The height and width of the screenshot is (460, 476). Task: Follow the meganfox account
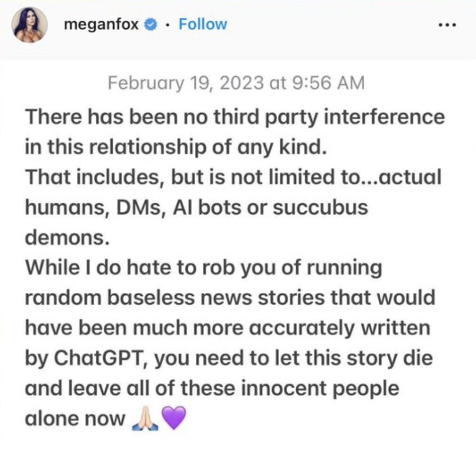point(203,24)
